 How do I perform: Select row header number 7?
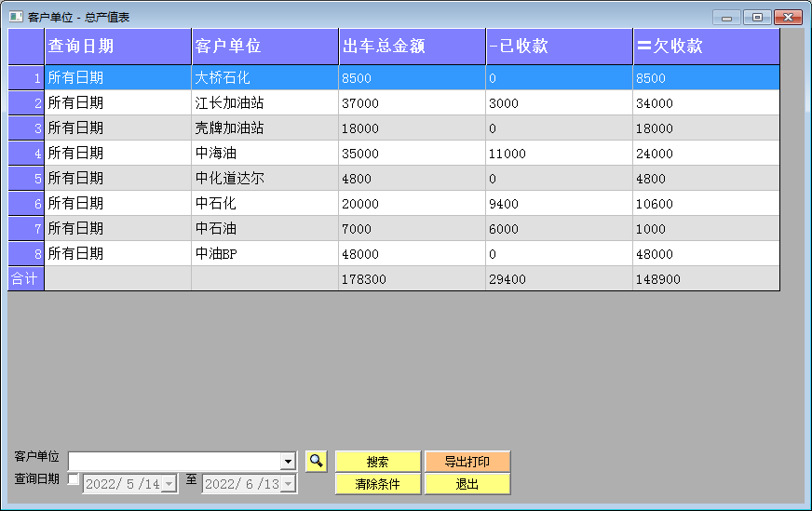[x=26, y=228]
